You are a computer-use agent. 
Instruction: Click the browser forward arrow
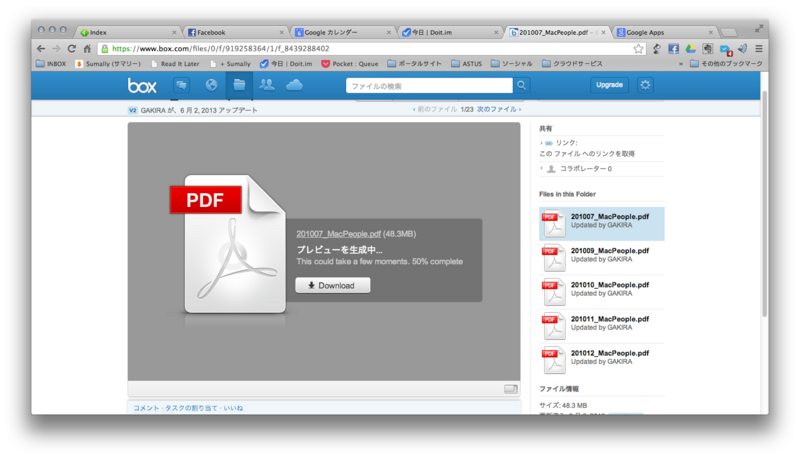point(56,48)
